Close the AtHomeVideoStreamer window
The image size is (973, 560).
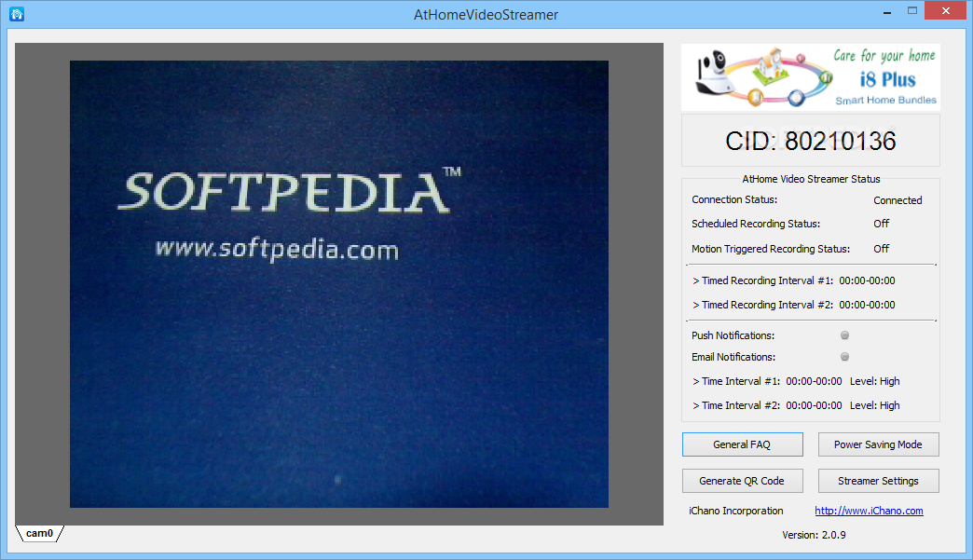[946, 10]
